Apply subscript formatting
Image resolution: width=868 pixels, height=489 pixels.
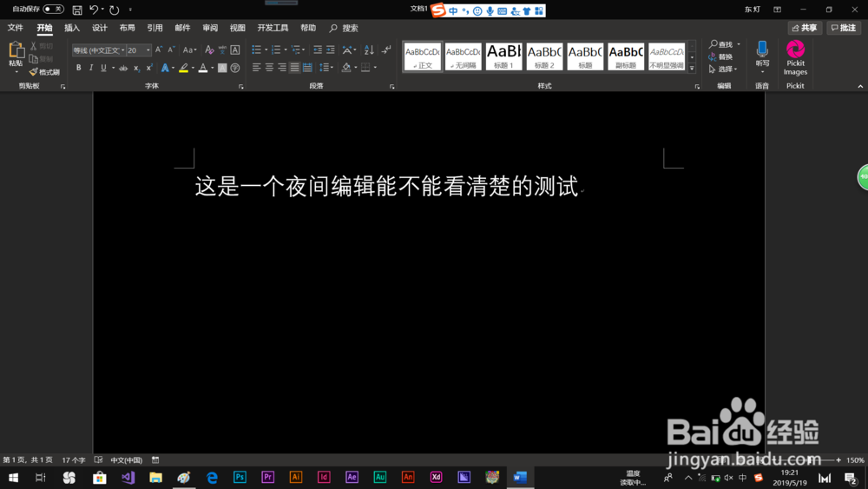coord(136,68)
